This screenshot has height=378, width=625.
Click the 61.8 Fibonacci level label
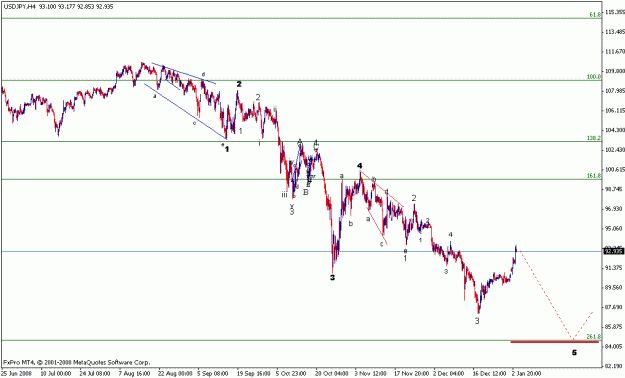pyautogui.click(x=595, y=15)
